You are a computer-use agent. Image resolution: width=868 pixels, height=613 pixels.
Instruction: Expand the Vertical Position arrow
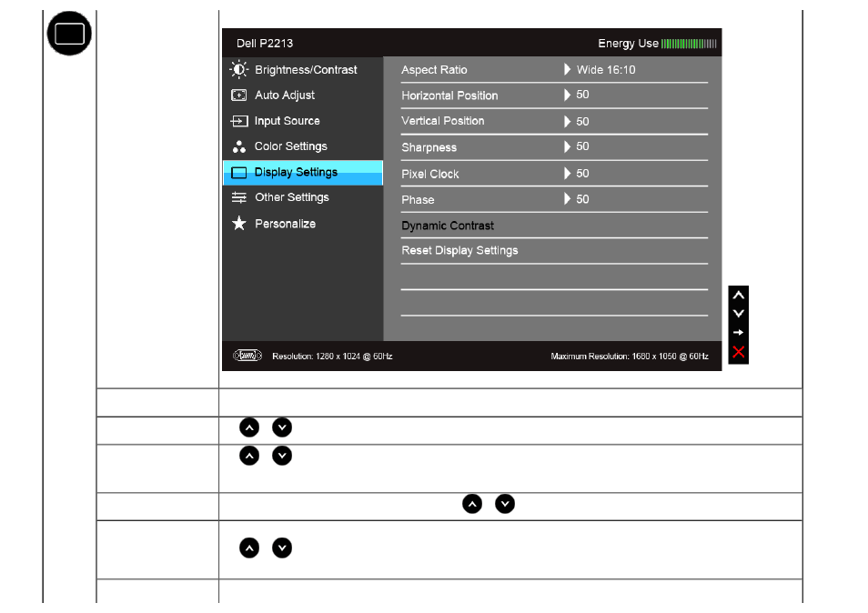tap(567, 121)
